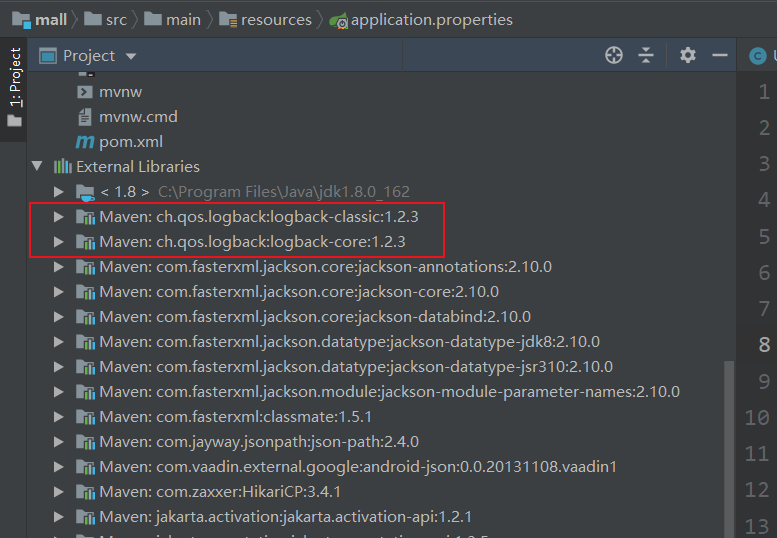Click library icon of classmate:1.5.1
Image resolution: width=777 pixels, height=538 pixels.
coord(85,417)
